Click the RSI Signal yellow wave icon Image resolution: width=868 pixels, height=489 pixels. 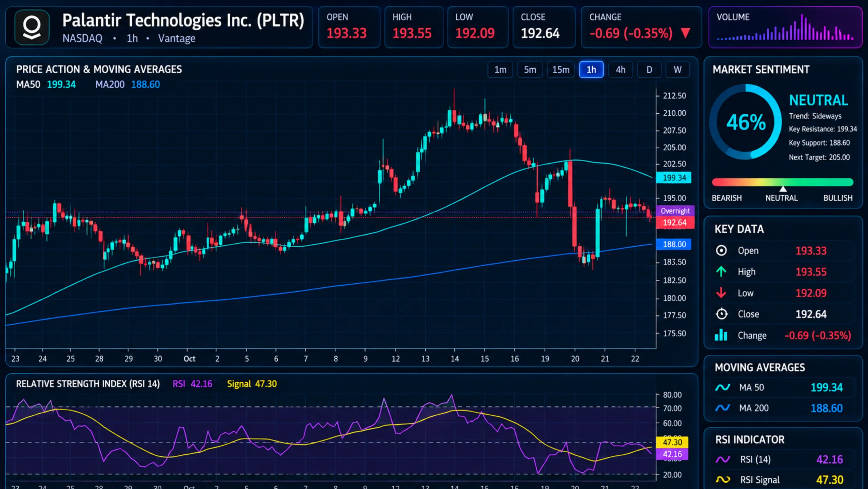723,479
